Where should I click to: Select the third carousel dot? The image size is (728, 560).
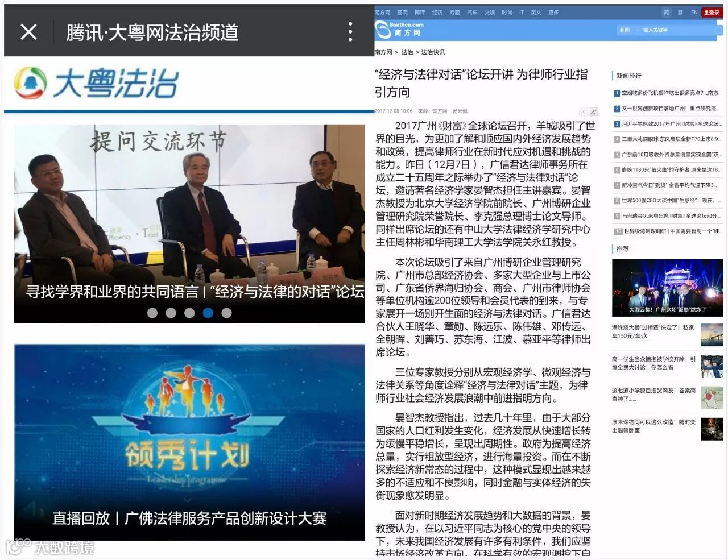189,313
